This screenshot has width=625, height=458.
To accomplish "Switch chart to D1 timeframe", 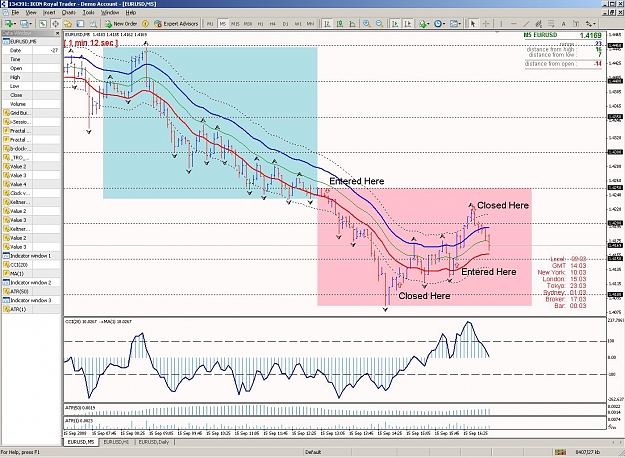I will tap(285, 24).
